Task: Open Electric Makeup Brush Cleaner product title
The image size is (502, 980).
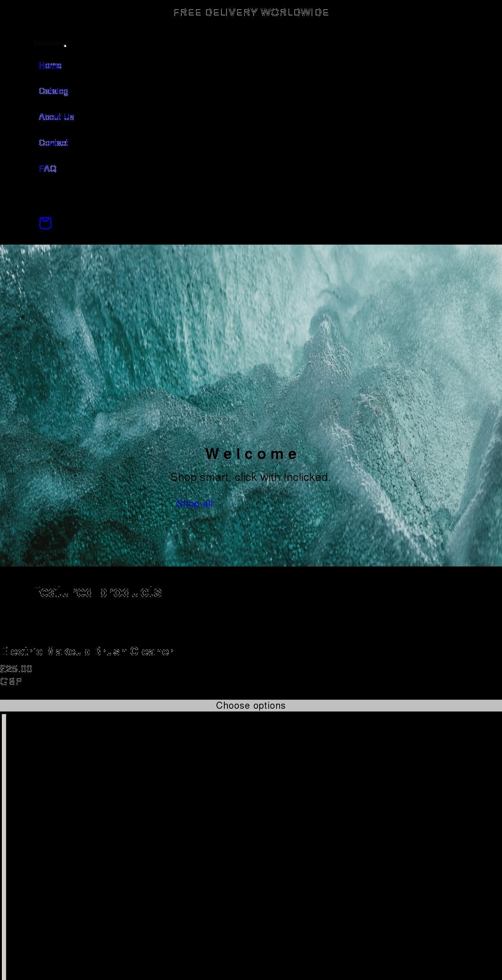Action: coord(87,651)
